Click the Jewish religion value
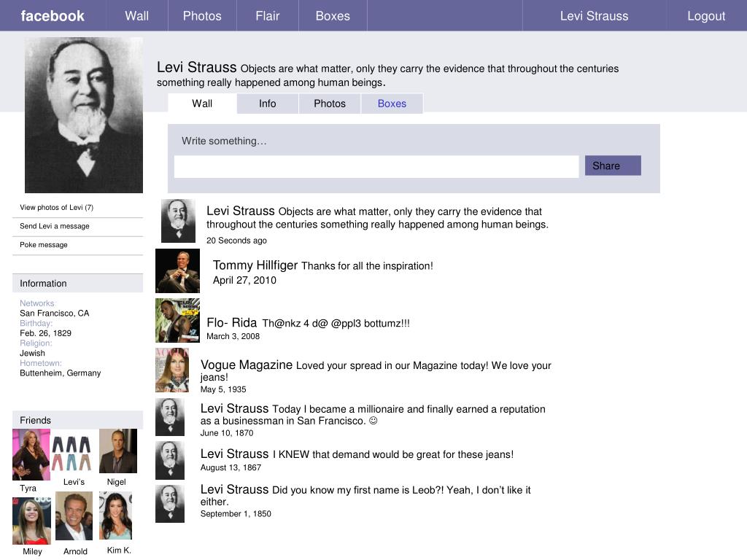747x560 pixels. [32, 354]
